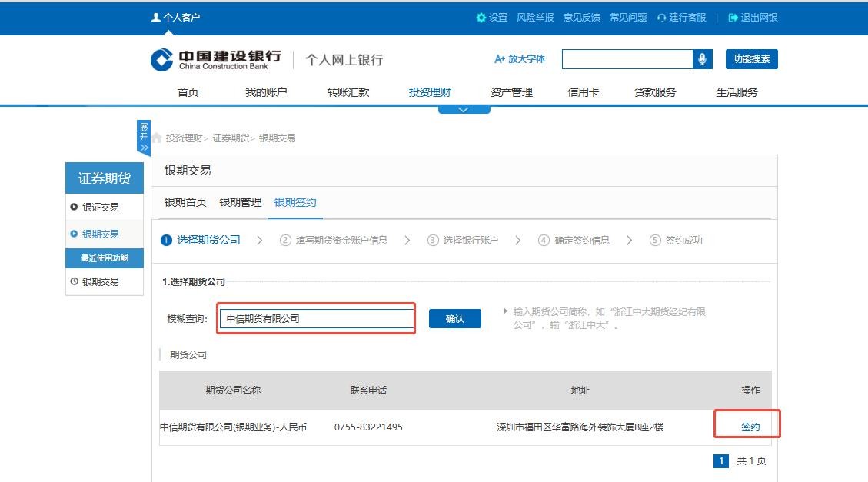The width and height of the screenshot is (868, 482).
Task: Click 个人客户 label text
Action: point(181,18)
